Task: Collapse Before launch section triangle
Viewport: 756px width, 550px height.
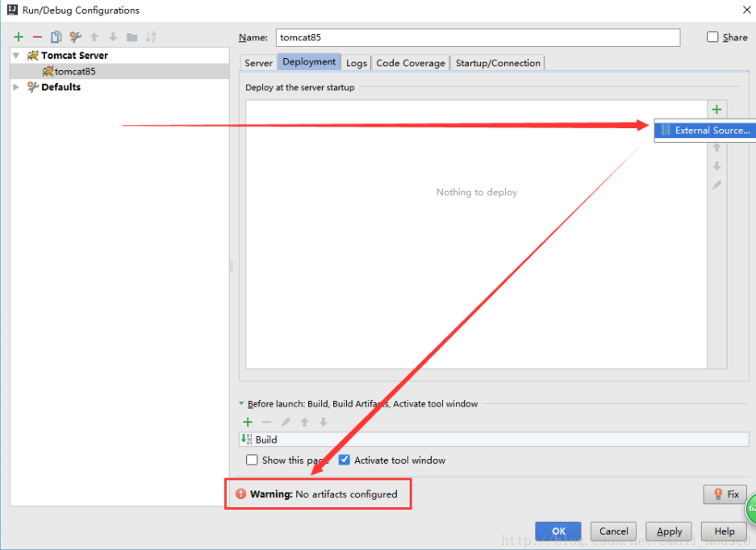Action: tap(241, 403)
